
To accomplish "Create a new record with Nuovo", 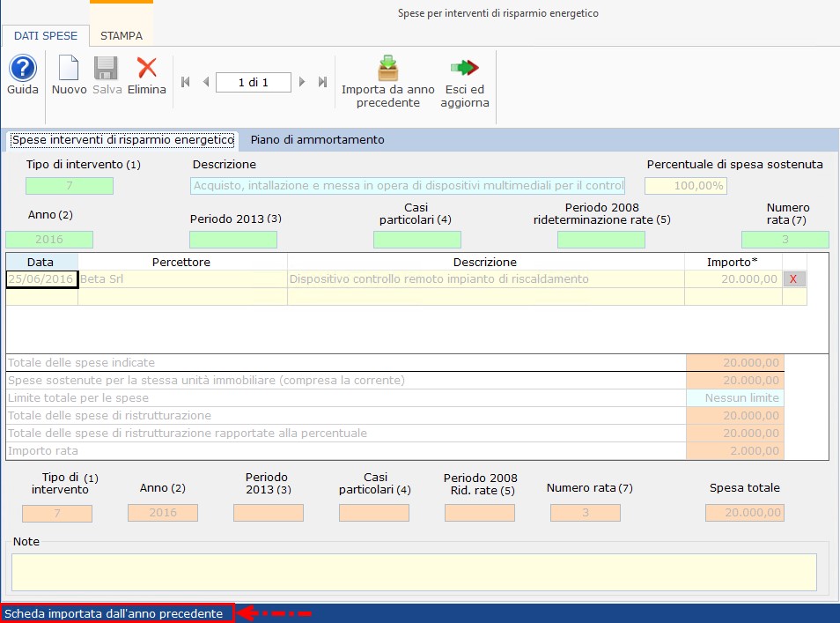I will 69,75.
